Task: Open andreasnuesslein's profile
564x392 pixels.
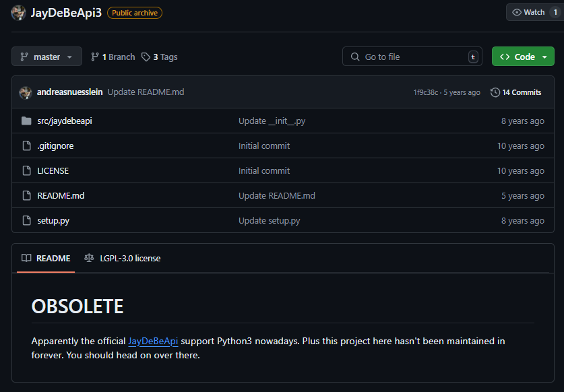Action: pos(69,91)
